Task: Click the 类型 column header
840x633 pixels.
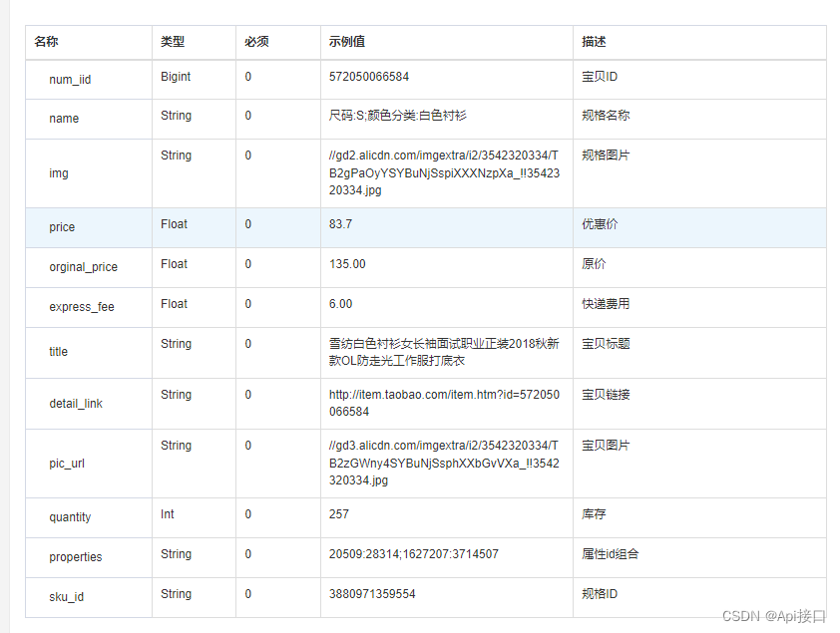Action: [x=174, y=42]
